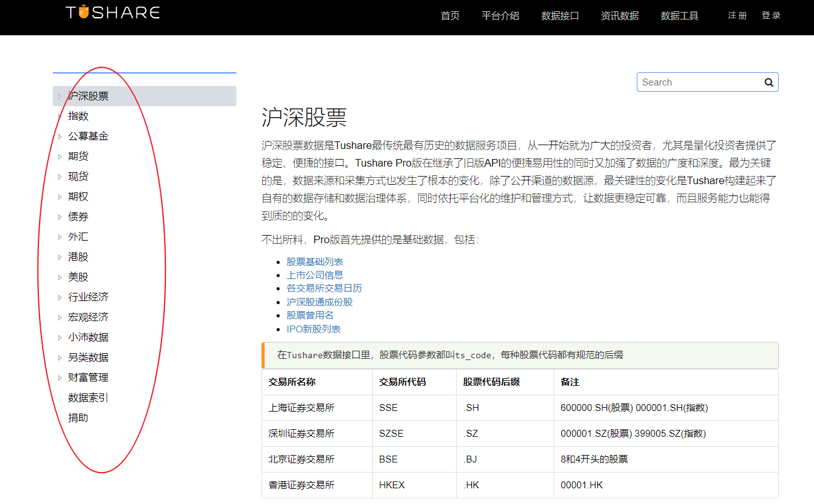Click the 注册 link
This screenshot has width=814, height=504.
click(736, 16)
